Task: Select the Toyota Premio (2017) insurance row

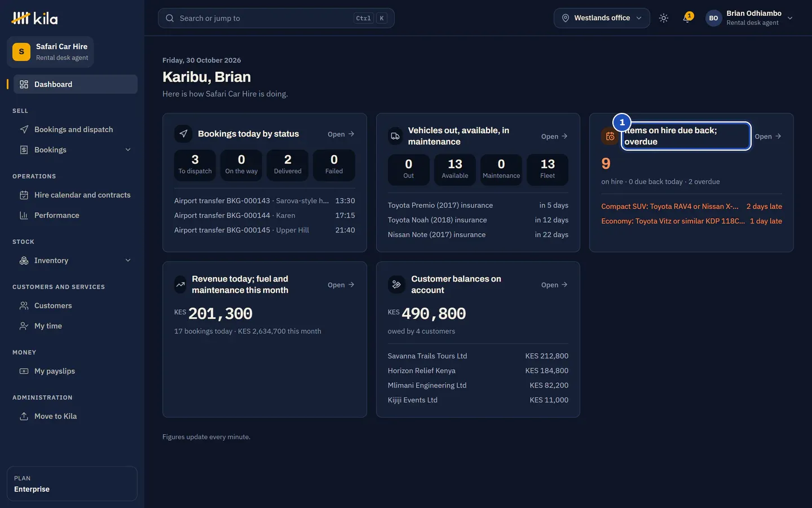Action: click(478, 205)
